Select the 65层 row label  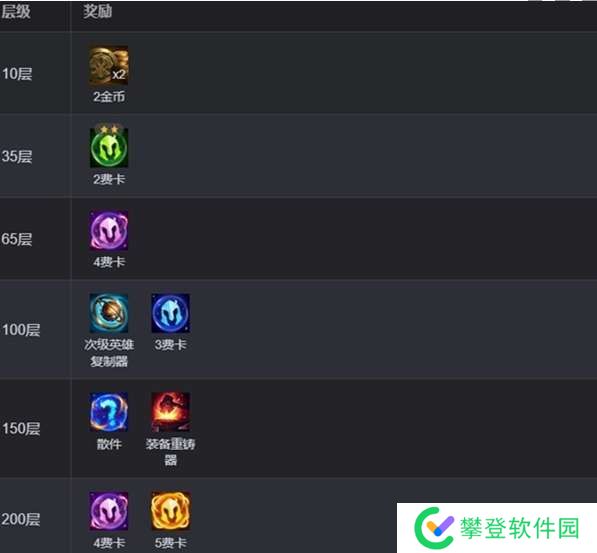[17, 239]
